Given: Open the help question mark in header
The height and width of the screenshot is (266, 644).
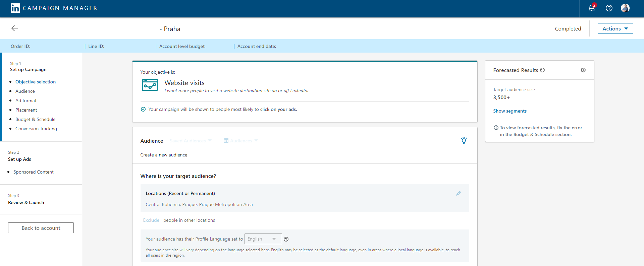Looking at the screenshot, I should pos(609,8).
